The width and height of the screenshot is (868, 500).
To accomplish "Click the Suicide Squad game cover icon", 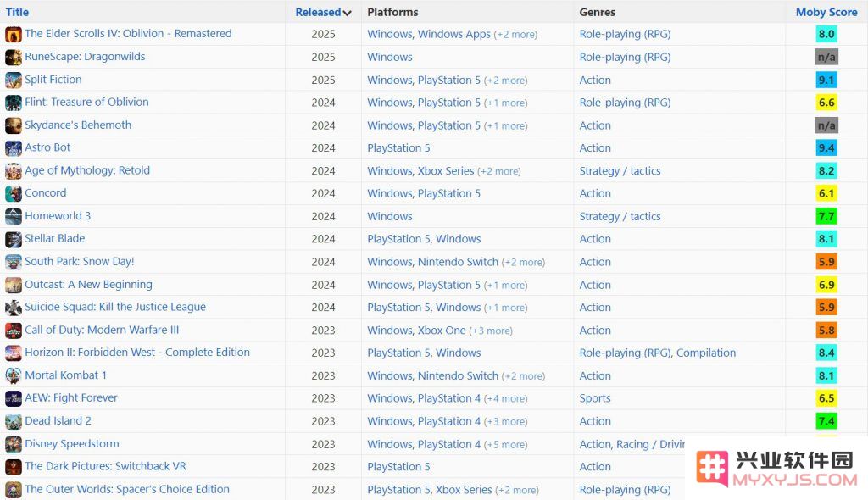I will [14, 308].
